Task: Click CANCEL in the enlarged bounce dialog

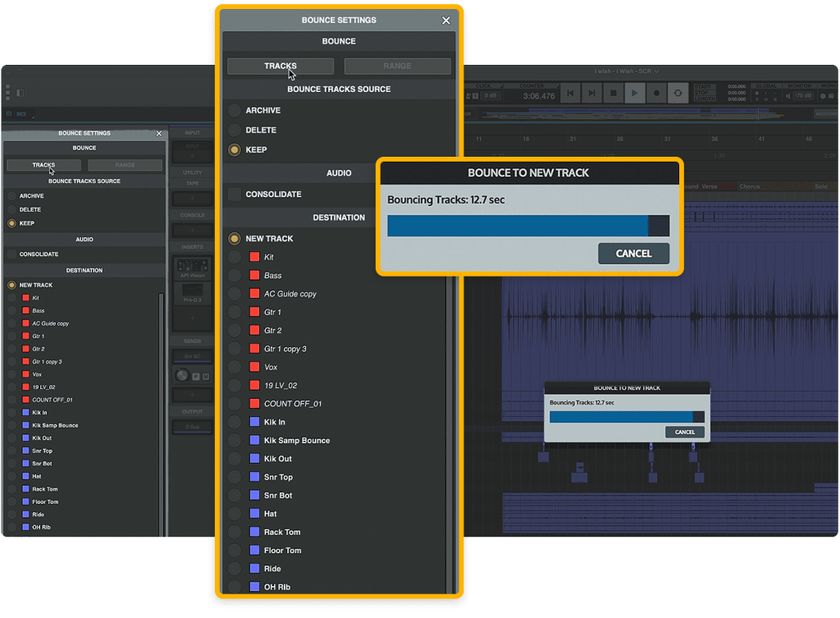Action: pos(633,254)
